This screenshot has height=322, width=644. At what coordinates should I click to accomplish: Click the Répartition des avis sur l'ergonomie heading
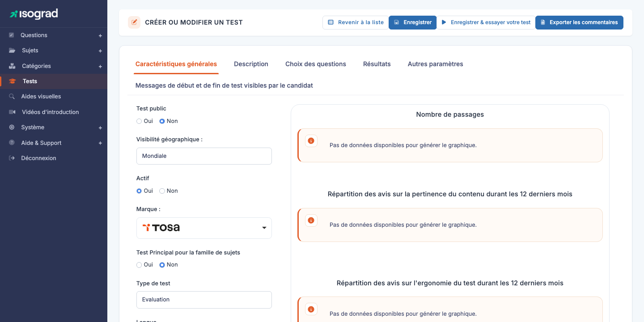[x=450, y=283]
